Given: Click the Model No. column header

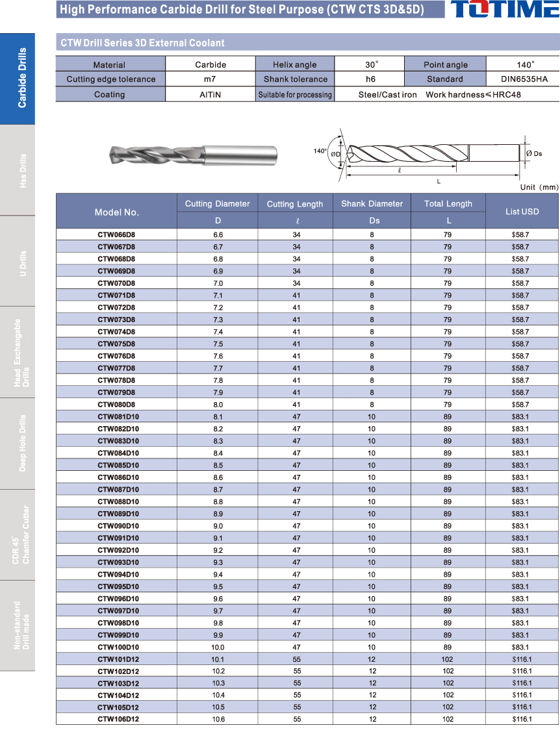Looking at the screenshot, I should (117, 212).
